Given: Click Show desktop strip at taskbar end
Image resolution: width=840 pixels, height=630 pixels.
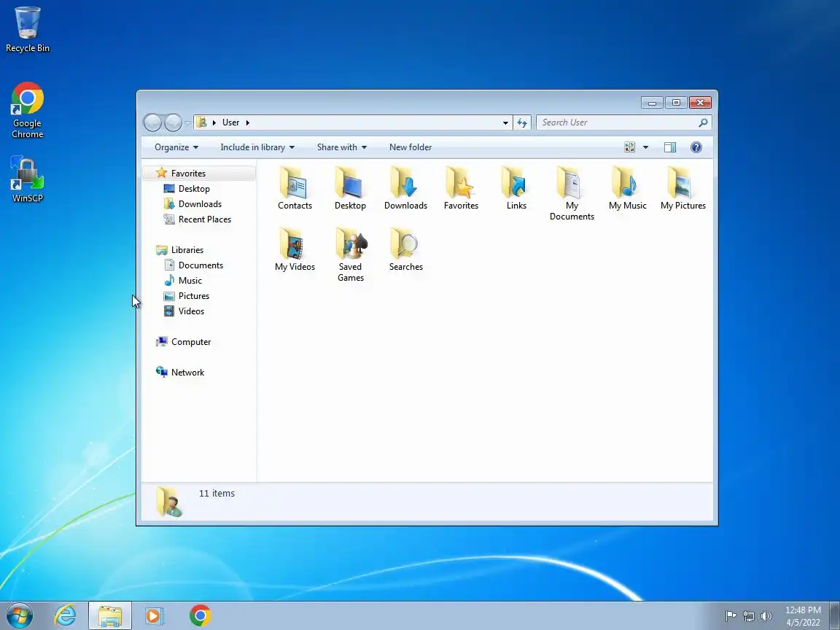Looking at the screenshot, I should [835, 615].
